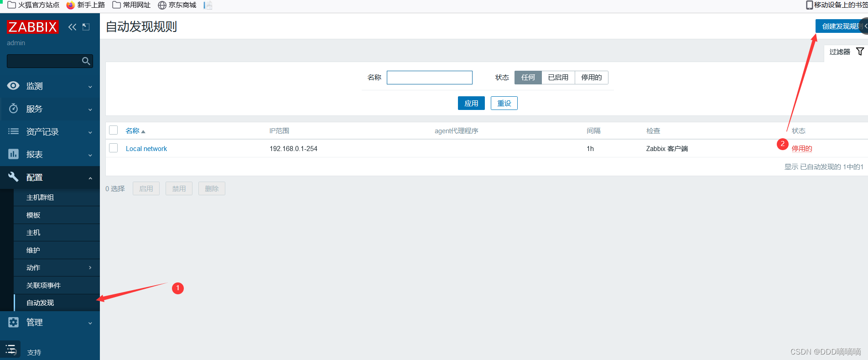The height and width of the screenshot is (360, 868).
Task: Expand the 监测 menu chevron
Action: point(90,87)
